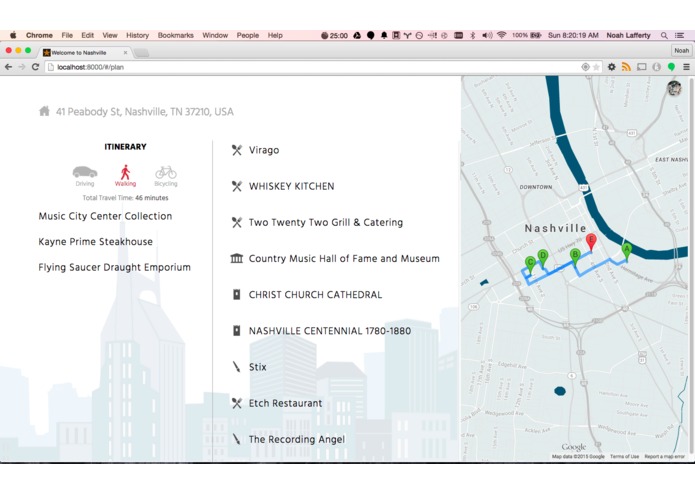Click the home icon beside the address
Viewport: 695px width, 494px height.
[44, 111]
